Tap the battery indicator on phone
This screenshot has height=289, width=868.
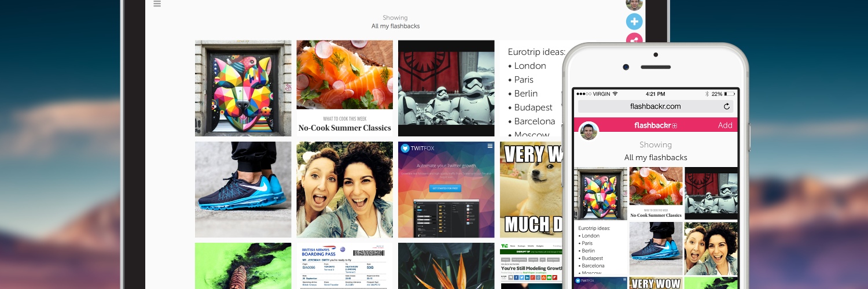[730, 94]
